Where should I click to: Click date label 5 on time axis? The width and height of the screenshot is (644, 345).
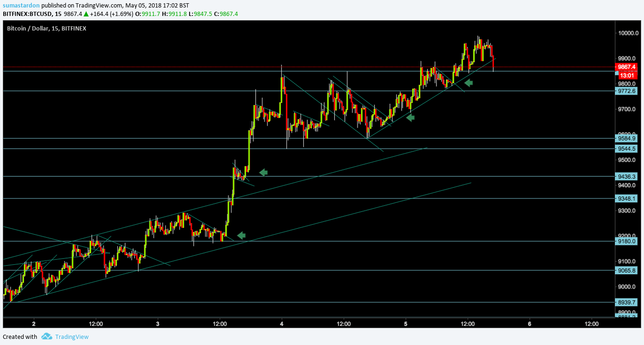tap(406, 324)
